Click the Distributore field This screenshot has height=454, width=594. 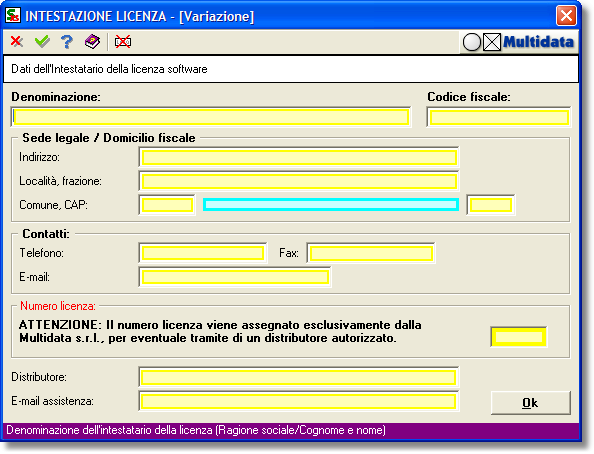pos(299,377)
